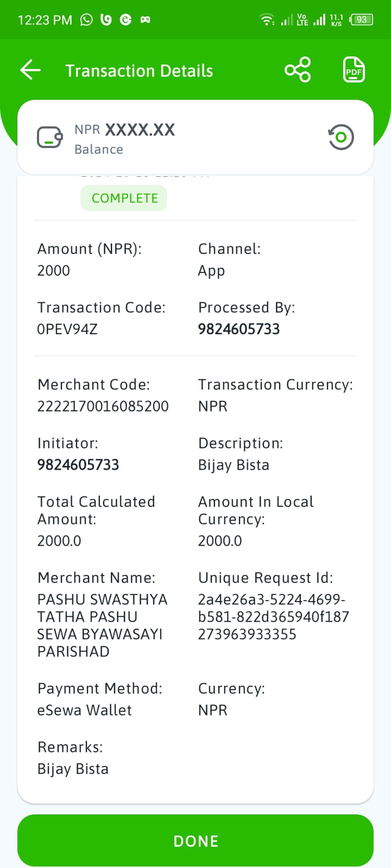Download the PDF receipt icon
This screenshot has height=868, width=391.
(354, 70)
